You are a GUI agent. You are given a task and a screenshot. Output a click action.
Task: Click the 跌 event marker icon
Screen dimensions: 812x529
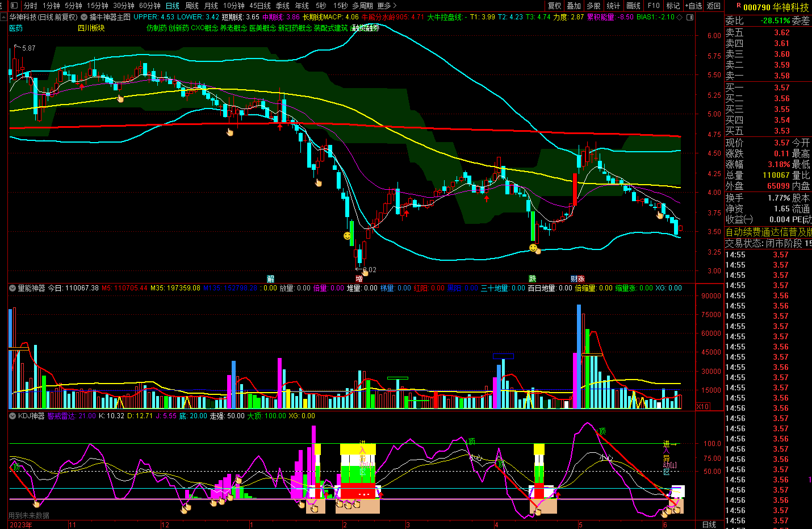(532, 278)
